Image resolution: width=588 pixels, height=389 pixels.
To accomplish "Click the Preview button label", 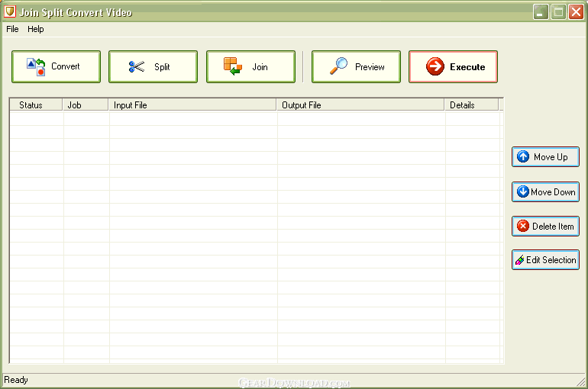I will 370,67.
